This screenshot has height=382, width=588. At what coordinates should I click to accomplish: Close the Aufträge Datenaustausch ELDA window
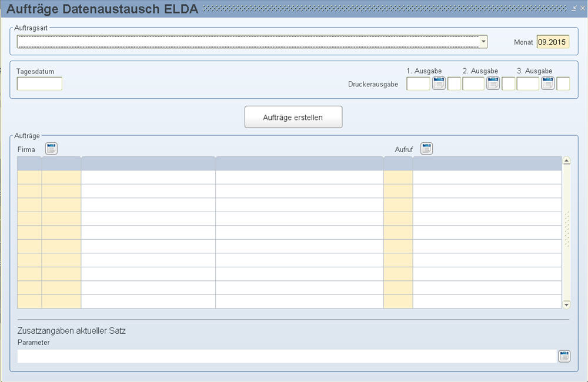tap(582, 8)
